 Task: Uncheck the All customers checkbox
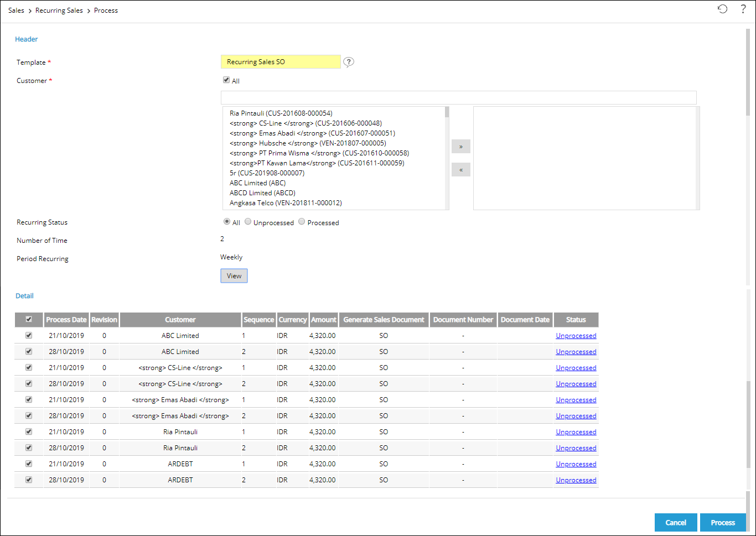[226, 80]
